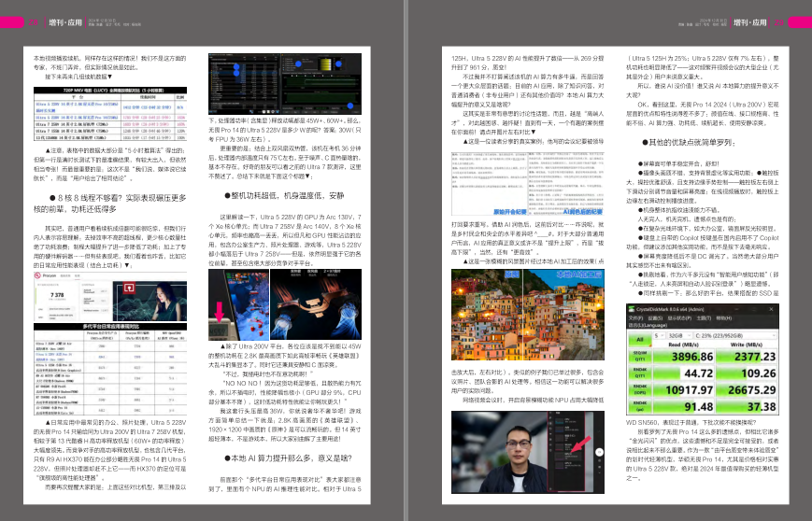The width and height of the screenshot is (812, 521).
Task: Open the 显示状态(P) menu in CrystalDiskMark
Action: pyautogui.click(x=679, y=317)
